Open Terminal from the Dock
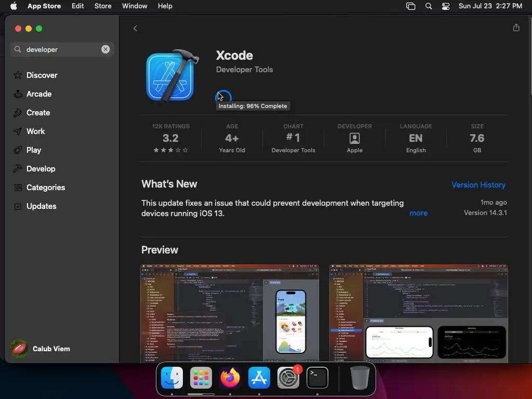532x399 pixels. pyautogui.click(x=317, y=378)
